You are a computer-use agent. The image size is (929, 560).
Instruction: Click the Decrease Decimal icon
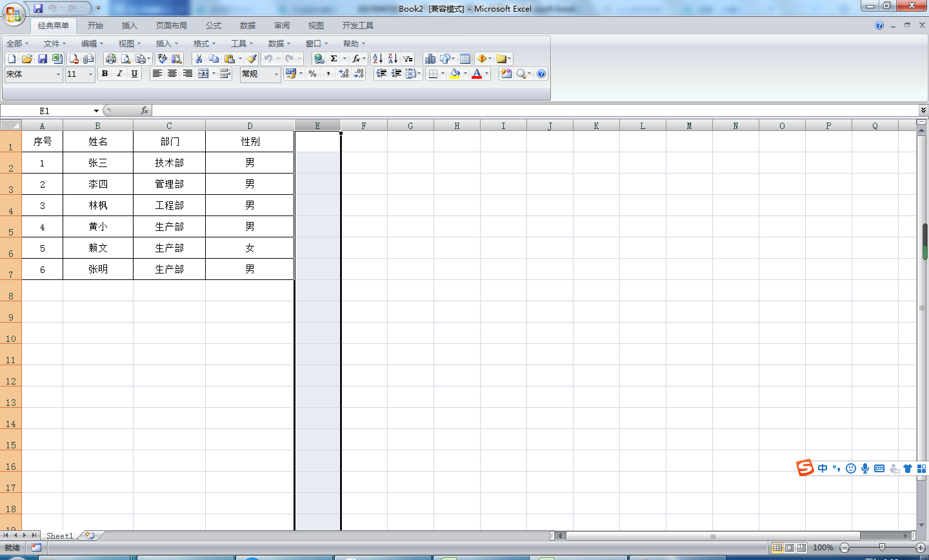(x=359, y=74)
